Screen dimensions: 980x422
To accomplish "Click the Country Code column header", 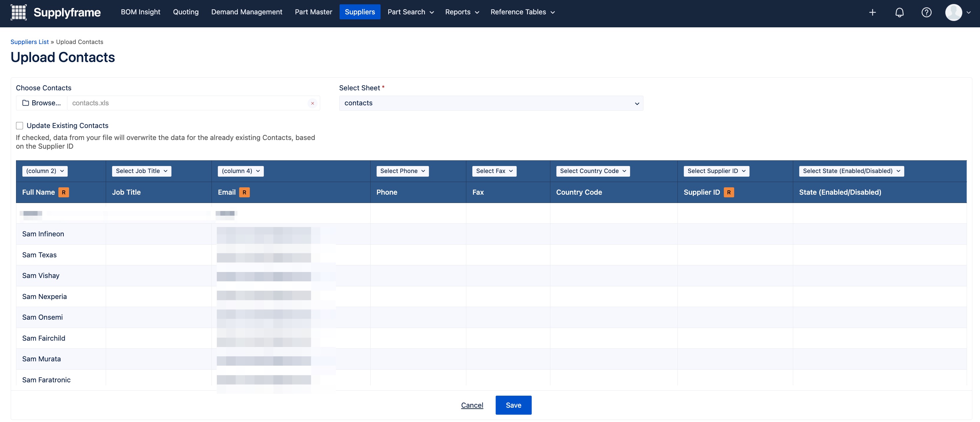I will point(579,192).
